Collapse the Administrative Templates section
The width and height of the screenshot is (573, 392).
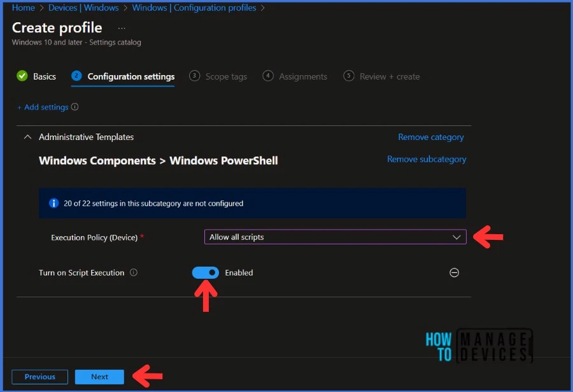(x=27, y=137)
